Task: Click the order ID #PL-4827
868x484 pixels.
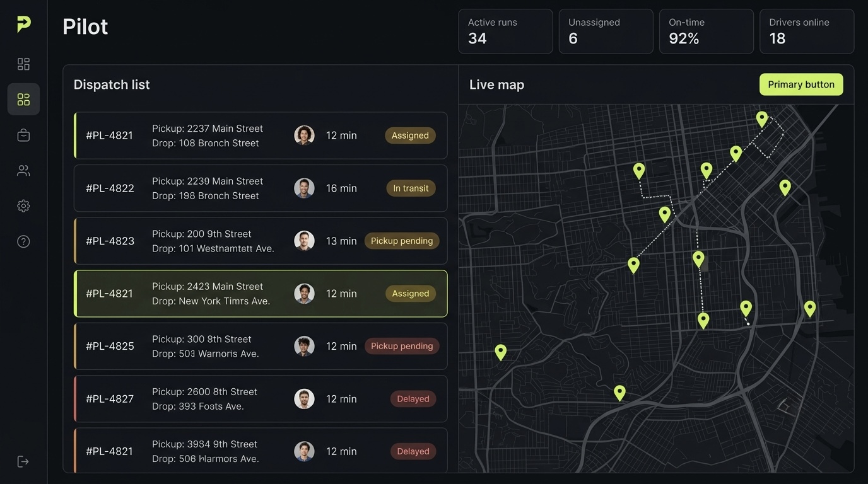Action: point(110,399)
